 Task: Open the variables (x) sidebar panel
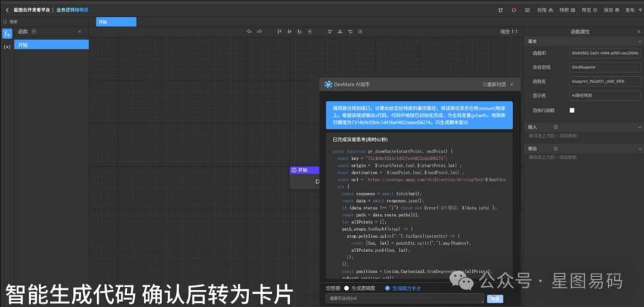point(7,46)
